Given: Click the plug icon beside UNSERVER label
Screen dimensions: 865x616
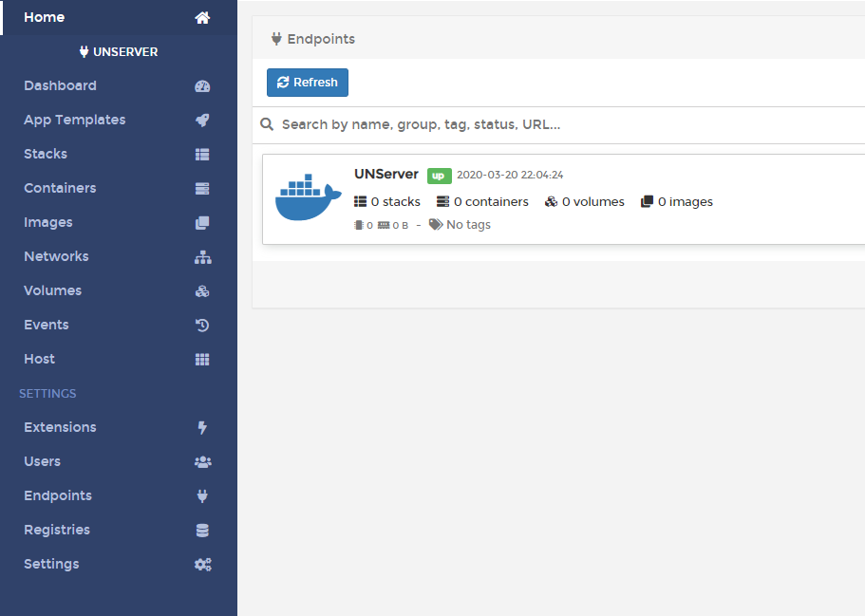Looking at the screenshot, I should (84, 51).
